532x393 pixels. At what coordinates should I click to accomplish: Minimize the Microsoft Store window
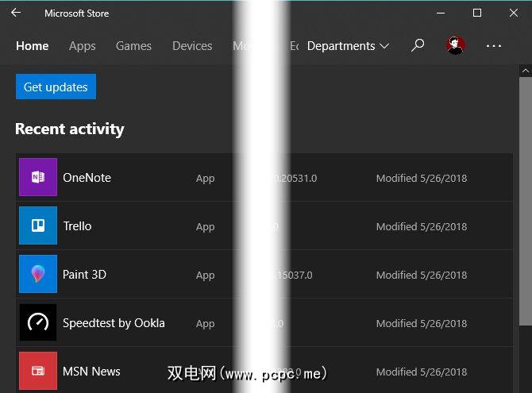(x=441, y=13)
